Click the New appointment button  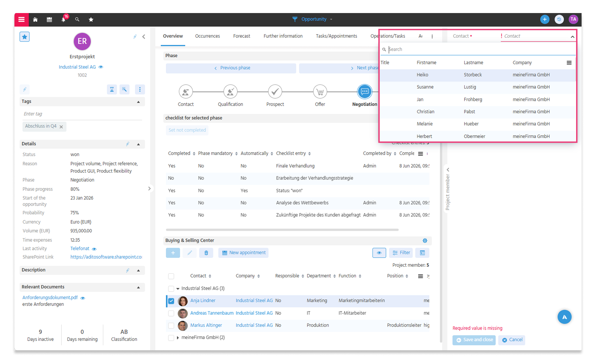tap(243, 253)
